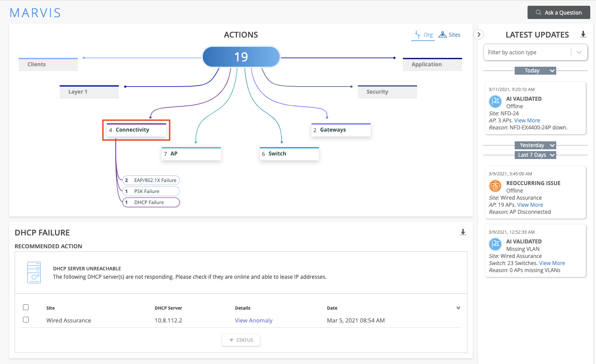This screenshot has width=596, height=364.
Task: Select the Gateways action category
Action: (x=341, y=130)
